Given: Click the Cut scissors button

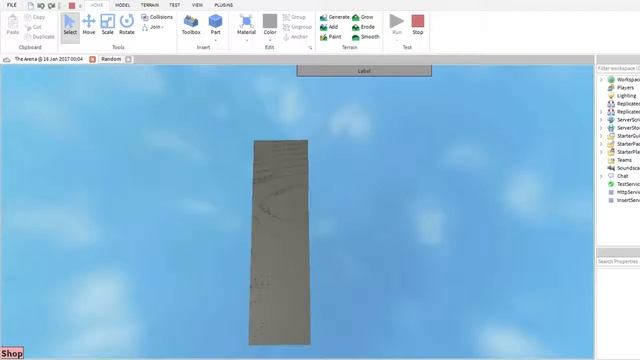Looking at the screenshot, I should [33, 27].
